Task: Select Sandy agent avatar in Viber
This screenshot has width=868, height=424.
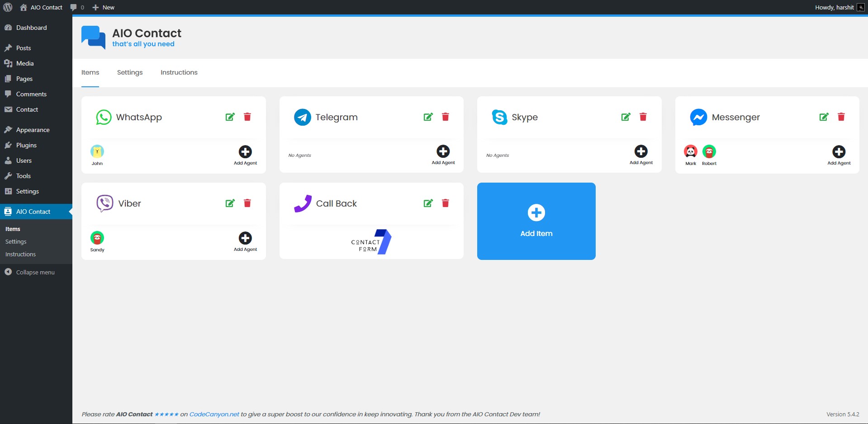Action: (x=97, y=238)
